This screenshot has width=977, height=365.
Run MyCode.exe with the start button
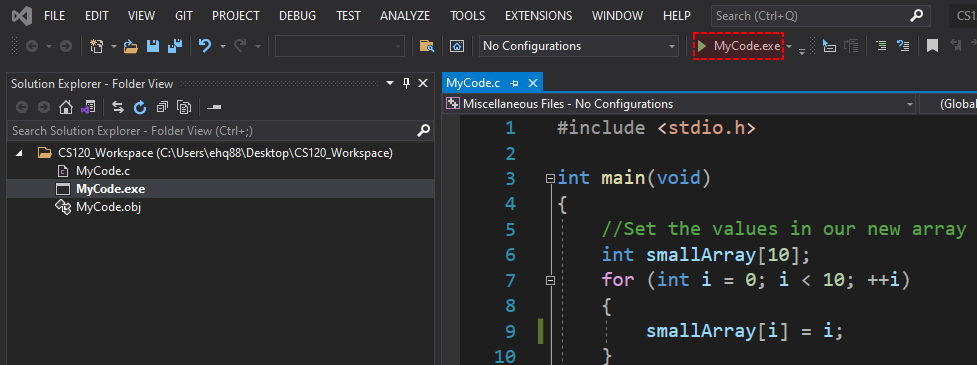coord(739,46)
